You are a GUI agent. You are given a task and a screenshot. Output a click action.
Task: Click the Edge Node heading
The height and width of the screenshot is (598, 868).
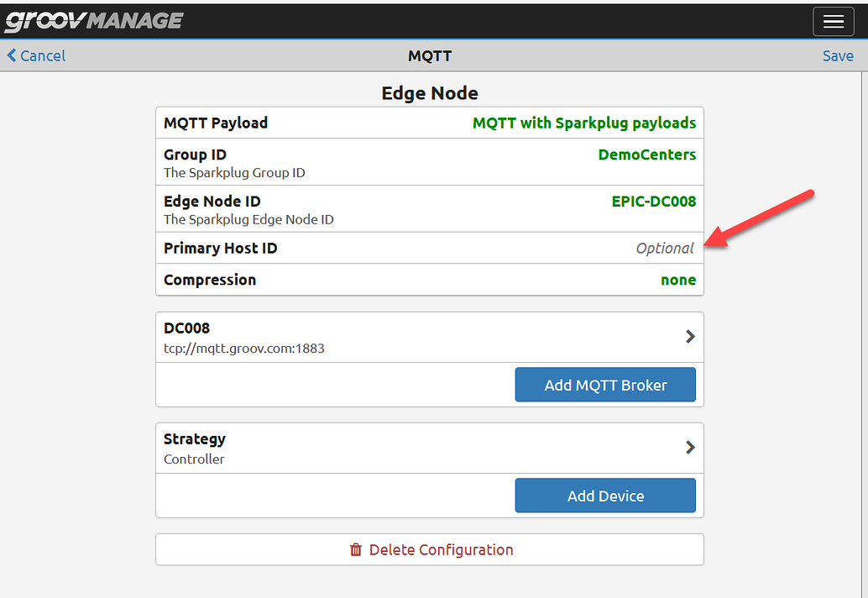[430, 93]
